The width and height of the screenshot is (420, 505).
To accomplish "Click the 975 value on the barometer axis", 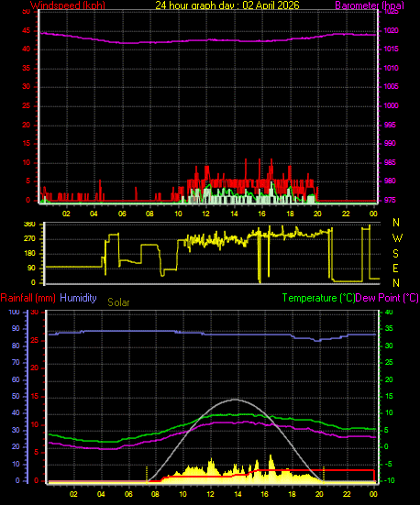I will pos(390,200).
